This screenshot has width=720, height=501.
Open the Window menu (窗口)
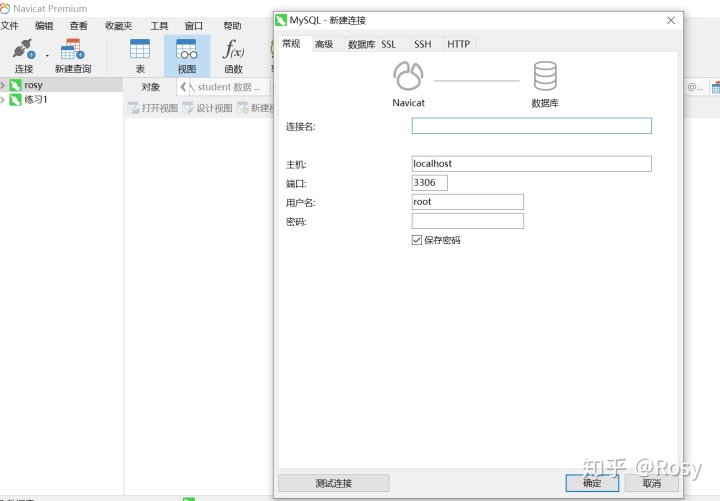pos(194,26)
